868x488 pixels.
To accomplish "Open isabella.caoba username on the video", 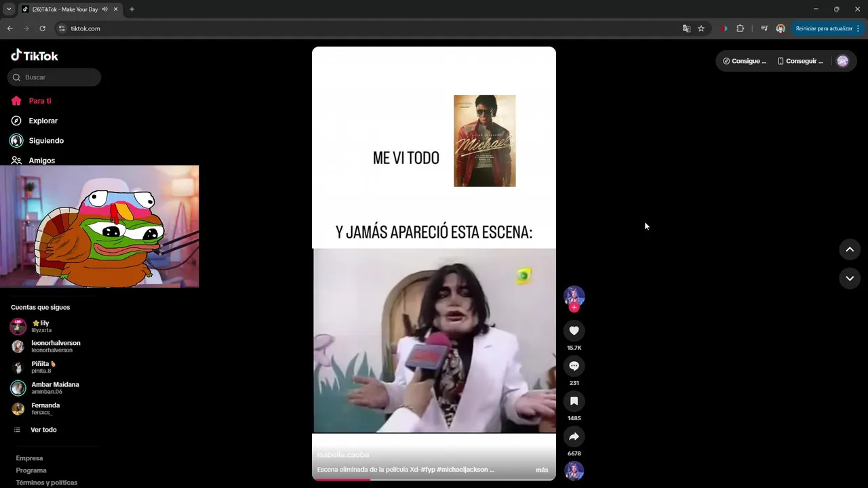I will coord(343,455).
